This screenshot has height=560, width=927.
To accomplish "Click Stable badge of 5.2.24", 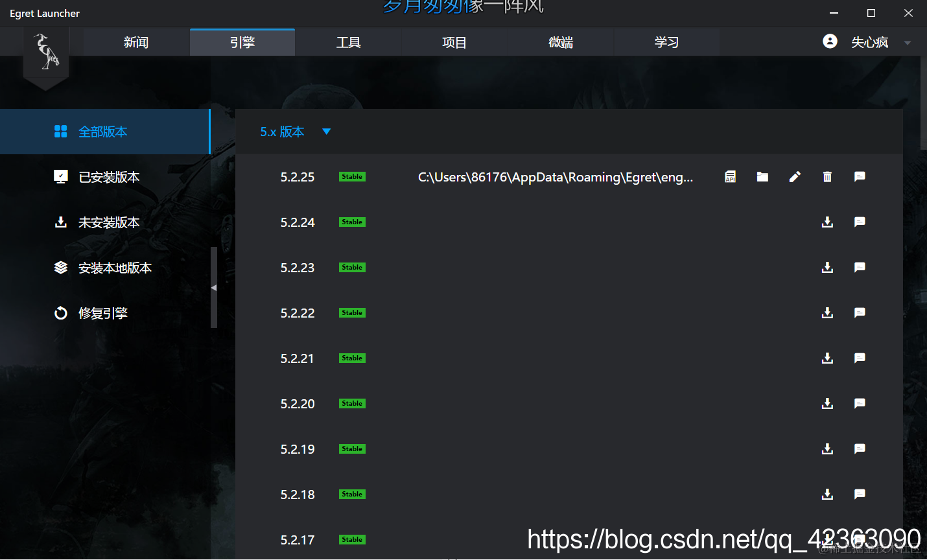I will click(352, 222).
